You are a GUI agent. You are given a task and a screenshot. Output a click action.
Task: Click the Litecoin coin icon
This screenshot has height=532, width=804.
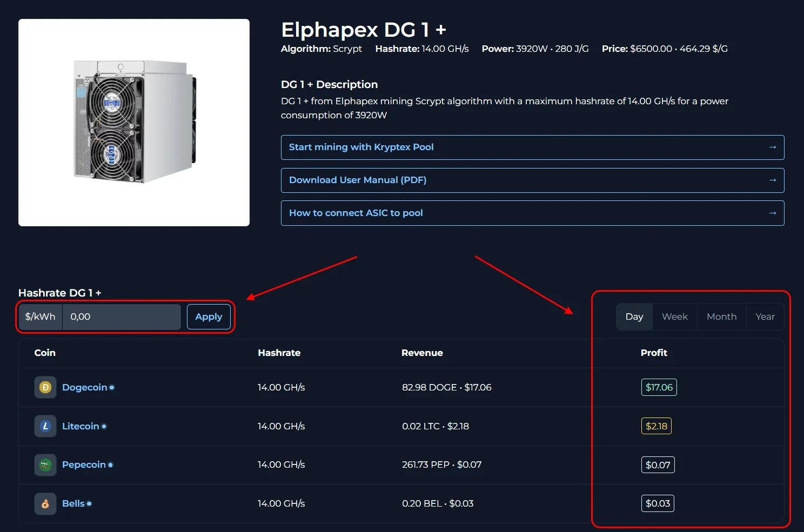(45, 426)
